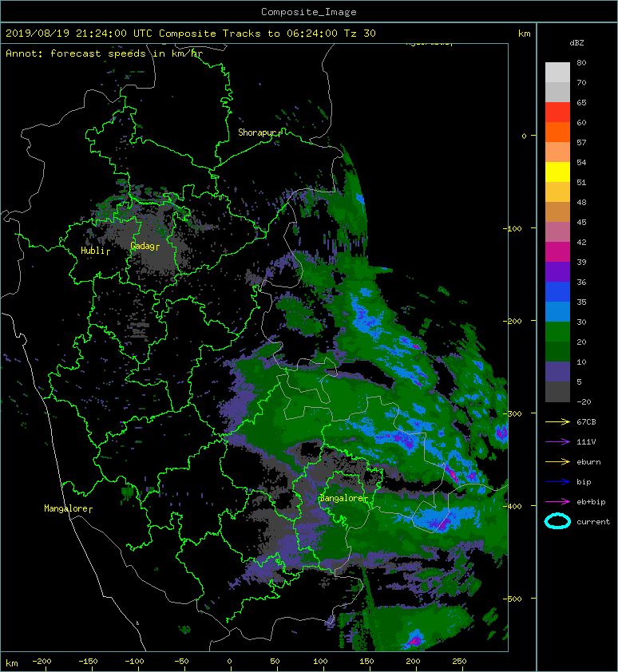Click the -500 label on vertical km axis
The image size is (618, 672).
512,599
